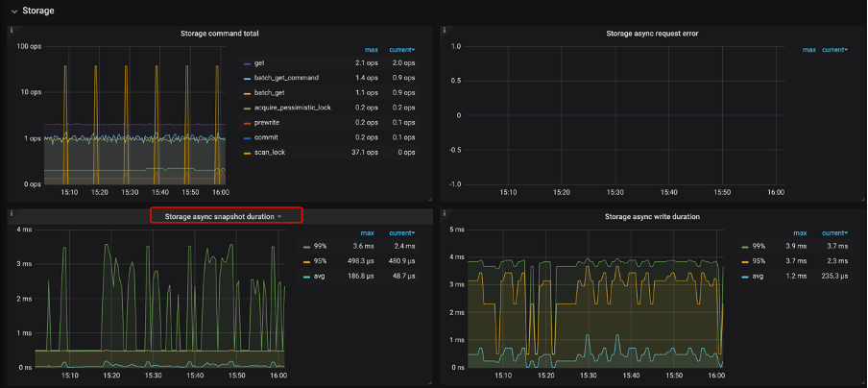Open info icon on Storage async snapshot duration panel
This screenshot has width=868, height=388.
(12, 213)
